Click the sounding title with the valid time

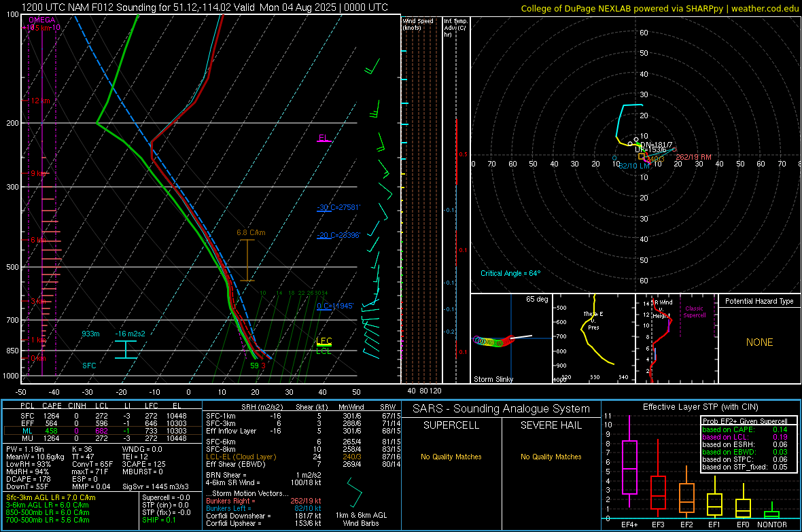[x=205, y=7]
